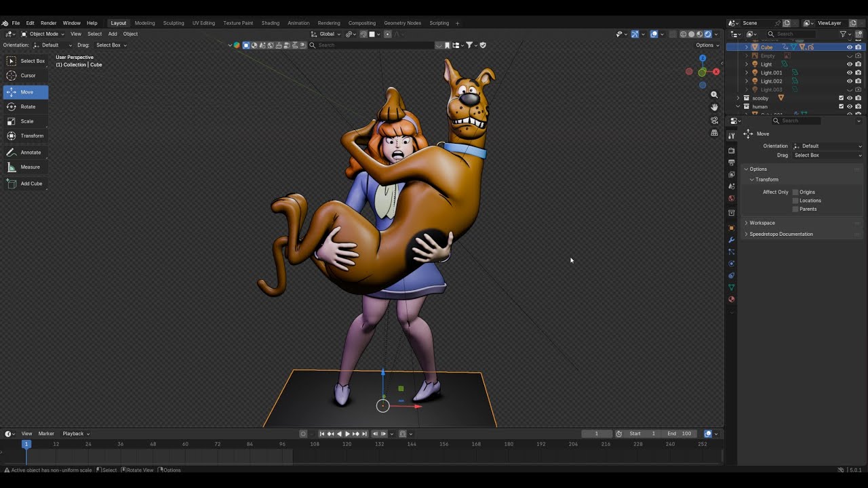Click the current frame number field
The image size is (868, 488).
click(597, 434)
